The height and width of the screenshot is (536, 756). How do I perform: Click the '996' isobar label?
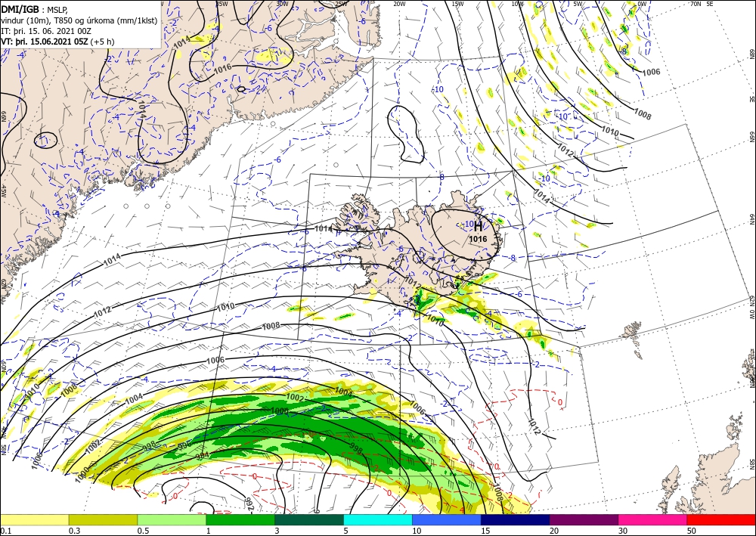185,445
